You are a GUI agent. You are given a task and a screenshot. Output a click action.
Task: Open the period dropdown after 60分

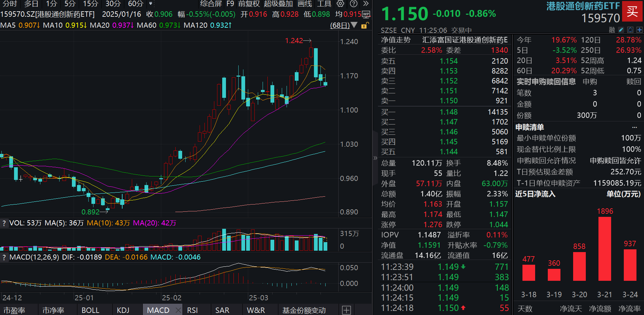coord(151,4)
